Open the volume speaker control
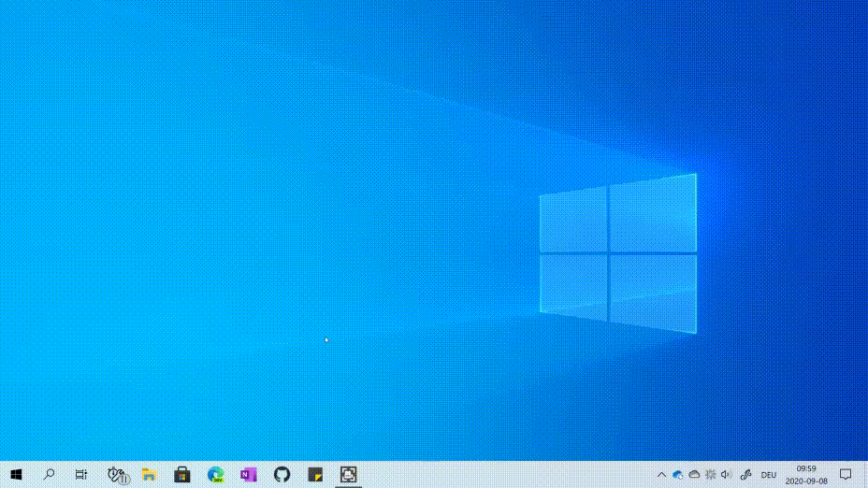This screenshot has height=488, width=868. (727, 475)
